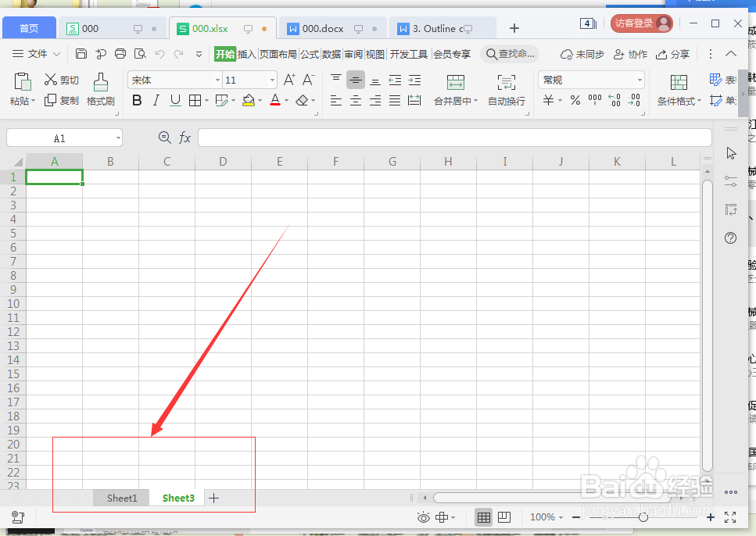Open 合并居中 merge dropdown
The height and width of the screenshot is (536, 756).
(475, 102)
